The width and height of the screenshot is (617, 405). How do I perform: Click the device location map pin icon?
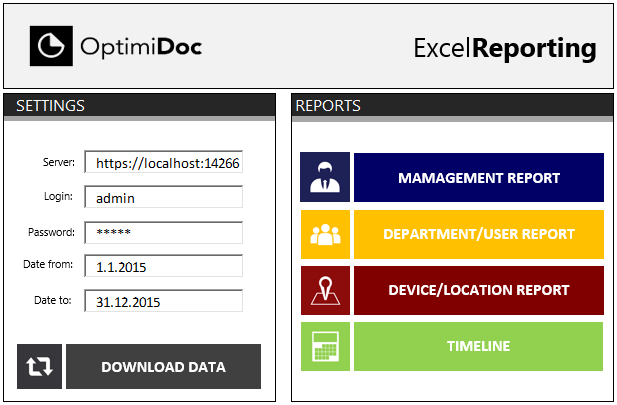coord(324,290)
